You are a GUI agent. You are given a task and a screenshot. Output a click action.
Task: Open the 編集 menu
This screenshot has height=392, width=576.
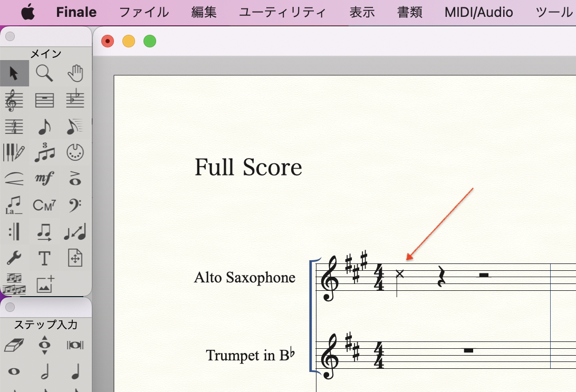point(204,13)
